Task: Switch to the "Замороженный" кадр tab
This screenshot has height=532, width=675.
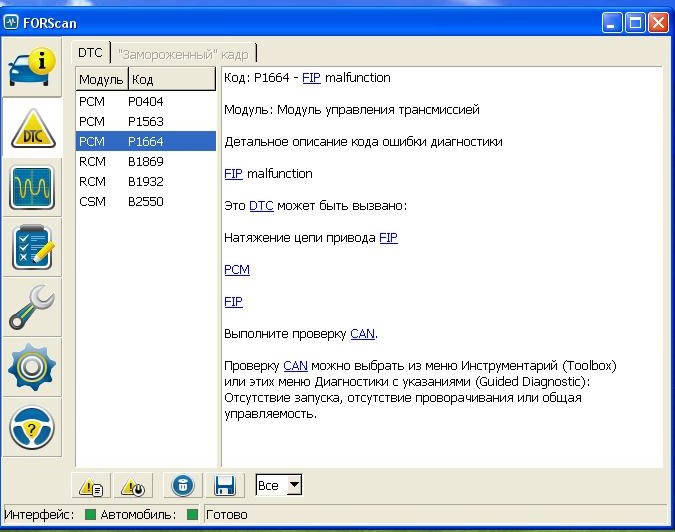Action: coord(183,54)
